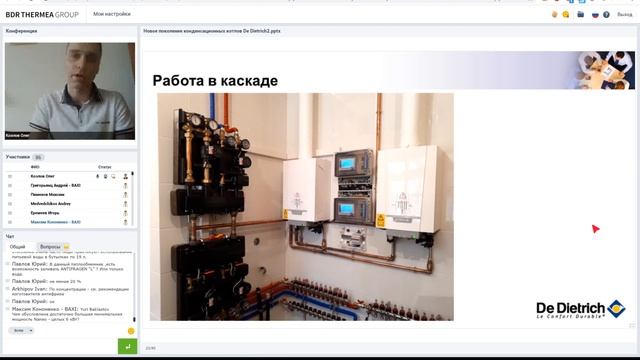Open Мои настройки menu
This screenshot has height=360, width=640.
(112, 14)
